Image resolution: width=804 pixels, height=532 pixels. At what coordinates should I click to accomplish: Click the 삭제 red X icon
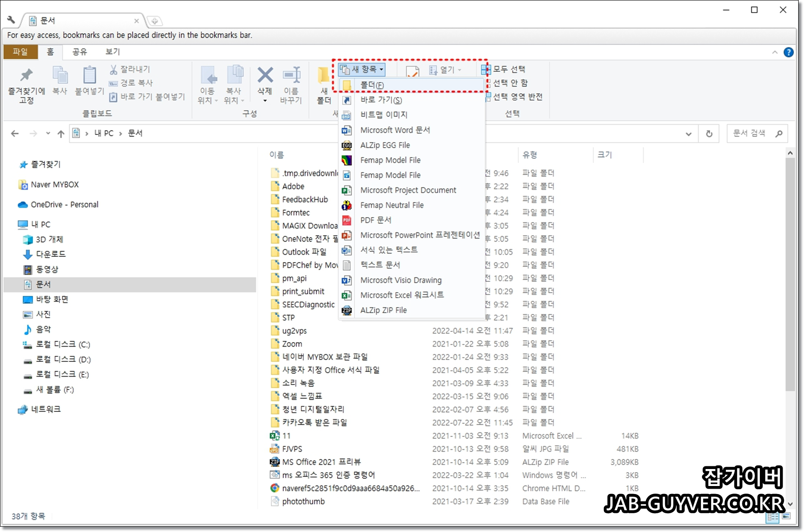pyautogui.click(x=265, y=75)
